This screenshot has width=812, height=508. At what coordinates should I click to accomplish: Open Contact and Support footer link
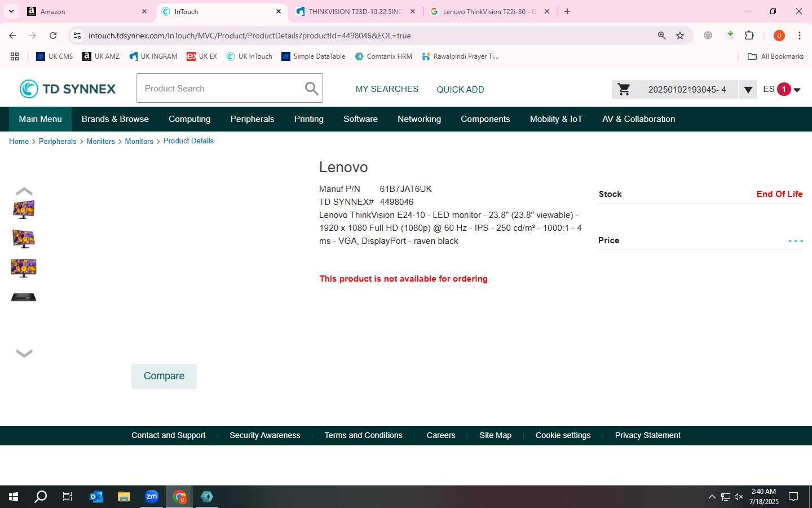(168, 435)
